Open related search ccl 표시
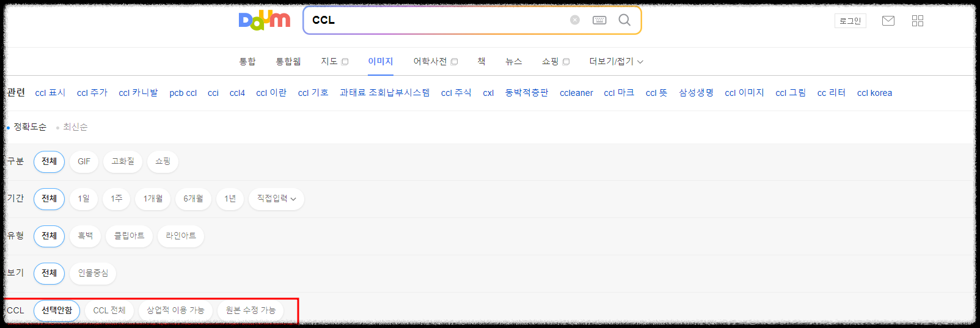Image resolution: width=980 pixels, height=328 pixels. point(50,93)
